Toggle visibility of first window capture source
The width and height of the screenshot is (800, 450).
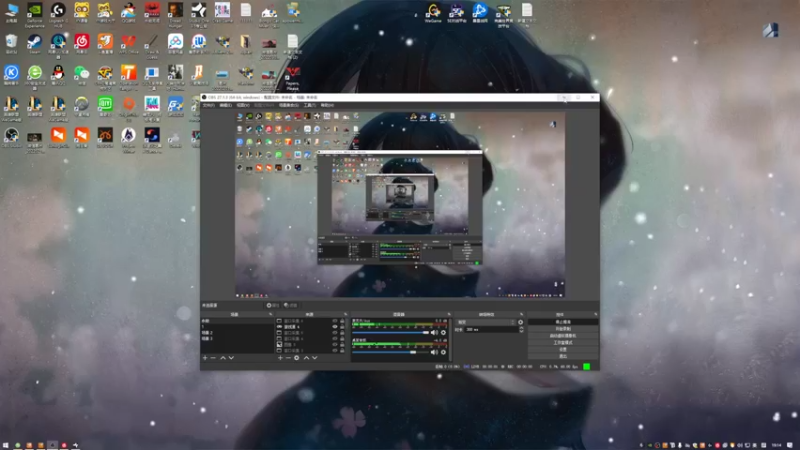click(x=335, y=321)
